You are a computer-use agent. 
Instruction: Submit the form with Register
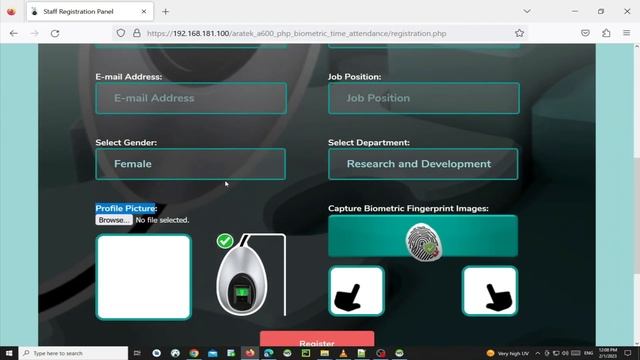[317, 339]
